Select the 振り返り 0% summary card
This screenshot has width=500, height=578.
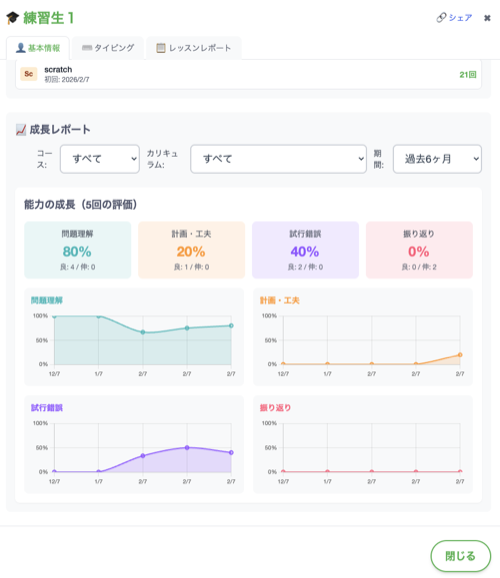419,250
